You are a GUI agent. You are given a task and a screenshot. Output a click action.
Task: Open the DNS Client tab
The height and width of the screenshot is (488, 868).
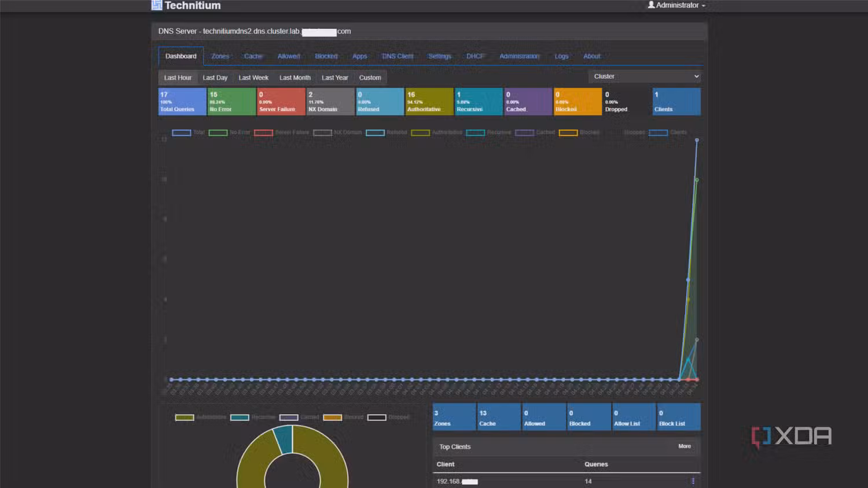click(x=398, y=56)
